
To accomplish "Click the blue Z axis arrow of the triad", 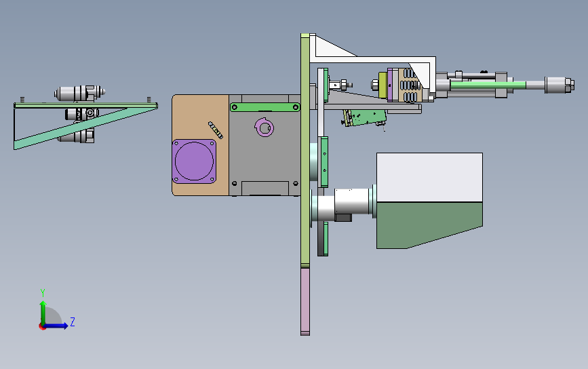I will 56,326.
